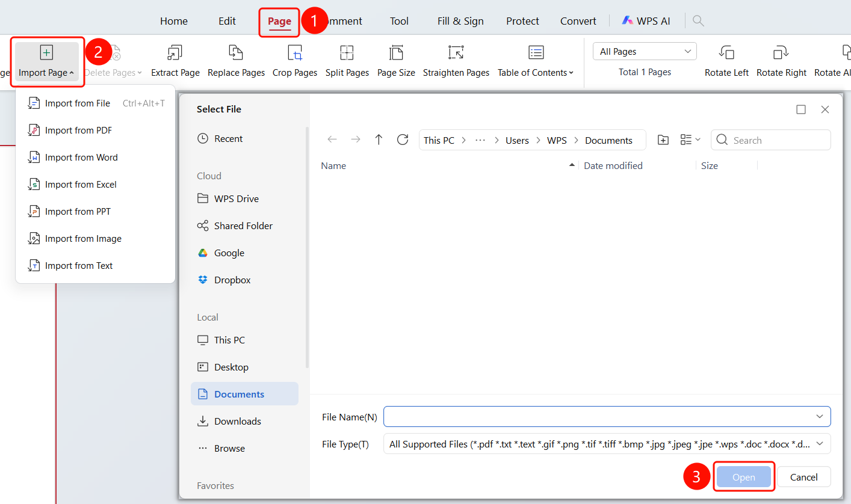Screen dimensions: 851x504
Task: Go up one folder level
Action: pyautogui.click(x=379, y=140)
